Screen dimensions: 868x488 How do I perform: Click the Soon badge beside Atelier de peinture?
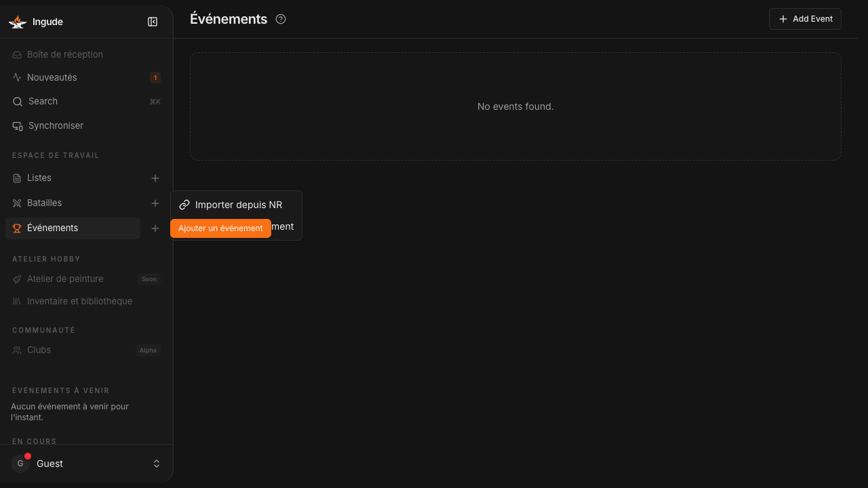(149, 279)
